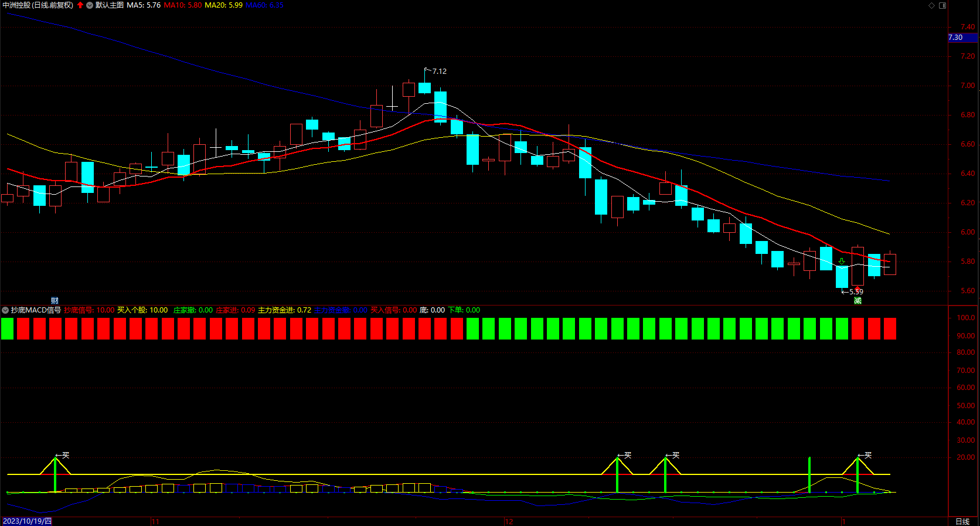Click the MA5: 5.76 label

click(144, 5)
